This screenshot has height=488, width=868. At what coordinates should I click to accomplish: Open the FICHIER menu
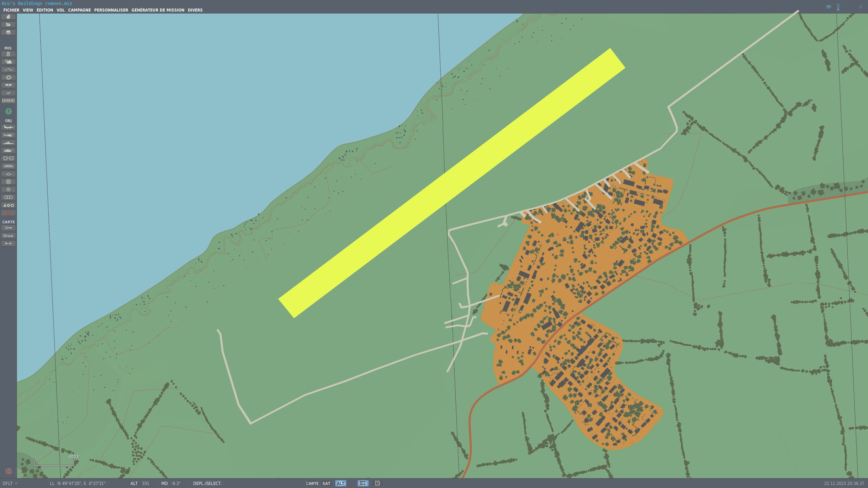(11, 10)
